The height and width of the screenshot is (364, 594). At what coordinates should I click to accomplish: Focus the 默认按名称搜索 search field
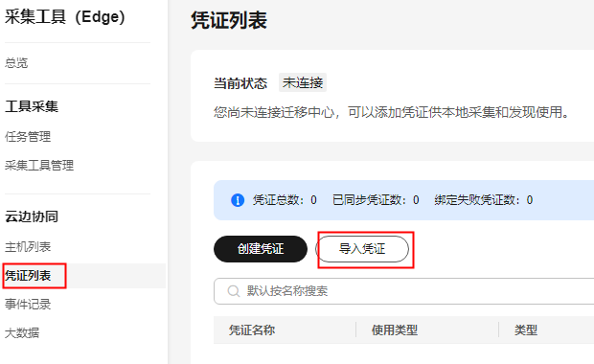point(404,291)
